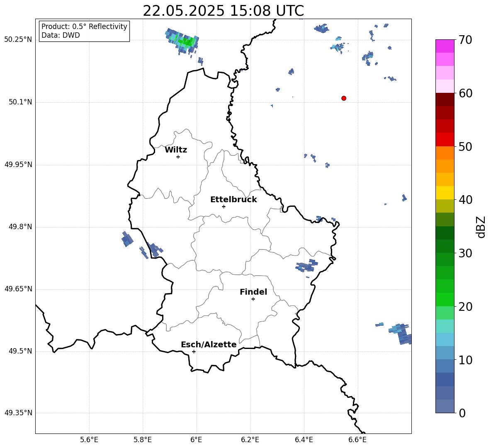Click the 50.25°N latitude label
Viewport: 491px width, 448px height.
(x=18, y=40)
